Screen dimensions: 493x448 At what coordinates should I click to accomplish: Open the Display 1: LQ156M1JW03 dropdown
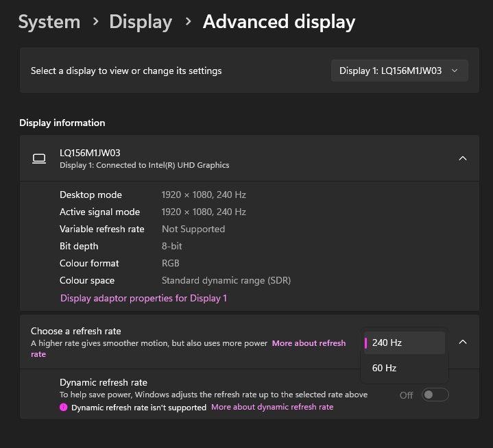pos(400,71)
